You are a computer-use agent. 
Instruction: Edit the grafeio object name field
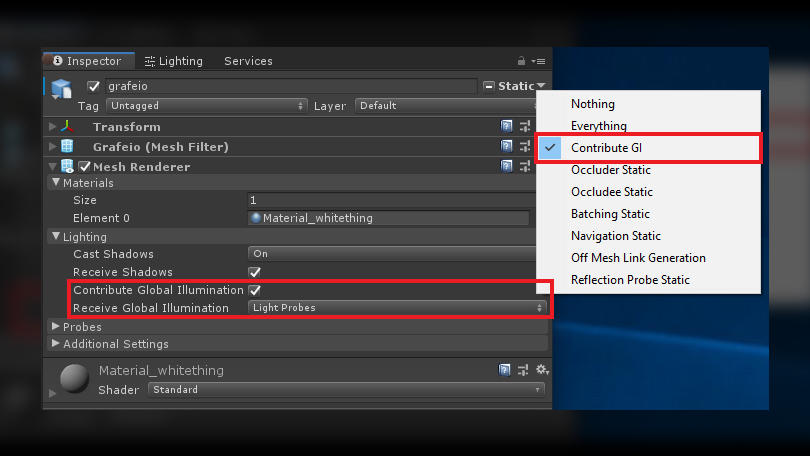pyautogui.click(x=291, y=86)
